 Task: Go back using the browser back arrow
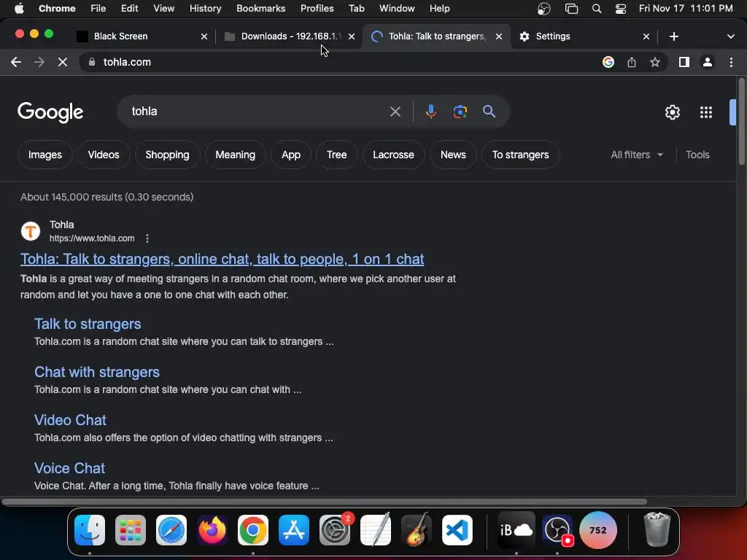[16, 62]
